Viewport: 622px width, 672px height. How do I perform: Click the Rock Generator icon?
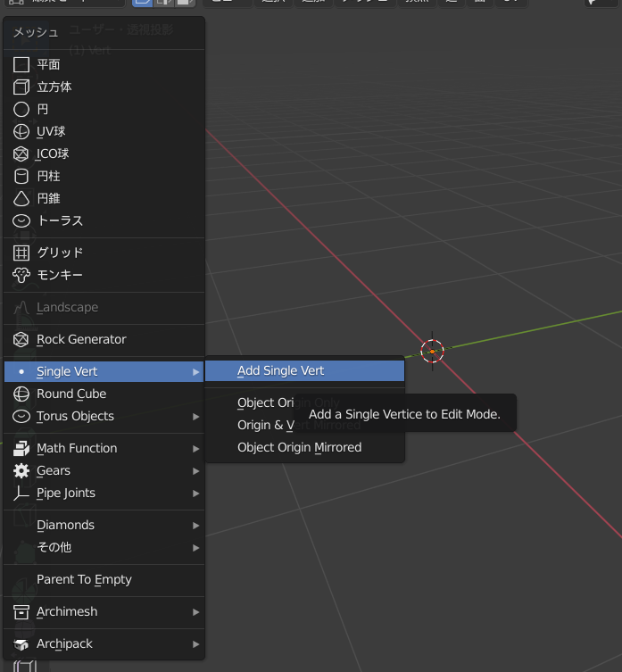[21, 339]
